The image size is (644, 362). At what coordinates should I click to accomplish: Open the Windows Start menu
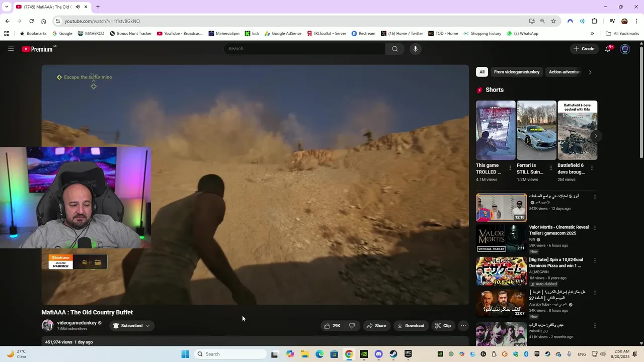point(185,354)
